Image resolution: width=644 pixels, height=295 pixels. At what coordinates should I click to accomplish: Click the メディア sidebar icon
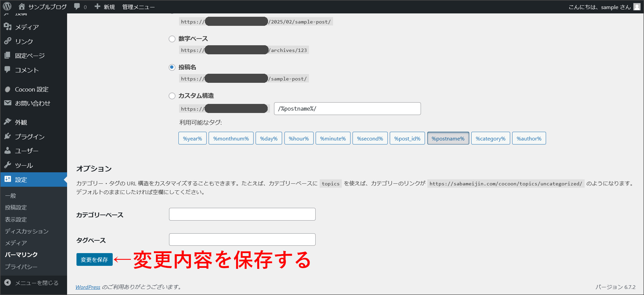8,26
